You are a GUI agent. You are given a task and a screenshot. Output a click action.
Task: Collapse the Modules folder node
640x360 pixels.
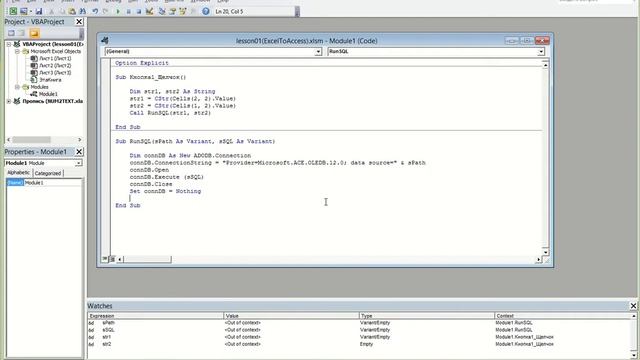pyautogui.click(x=17, y=87)
